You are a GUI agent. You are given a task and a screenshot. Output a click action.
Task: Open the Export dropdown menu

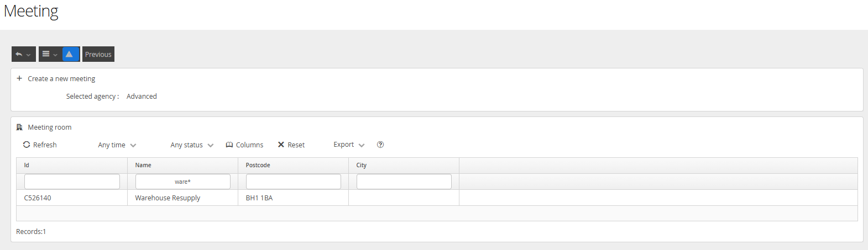(349, 145)
